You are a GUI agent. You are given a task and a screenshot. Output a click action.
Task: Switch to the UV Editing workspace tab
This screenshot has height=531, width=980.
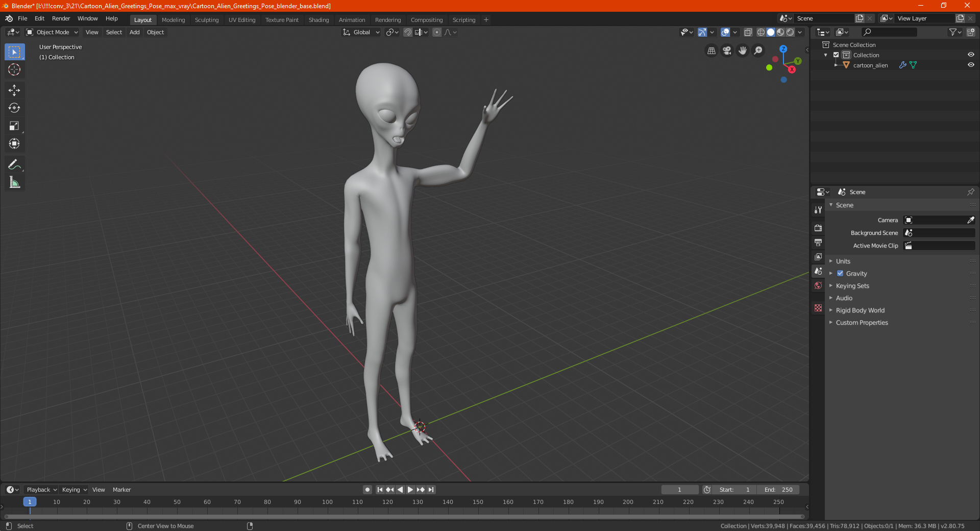coord(242,20)
